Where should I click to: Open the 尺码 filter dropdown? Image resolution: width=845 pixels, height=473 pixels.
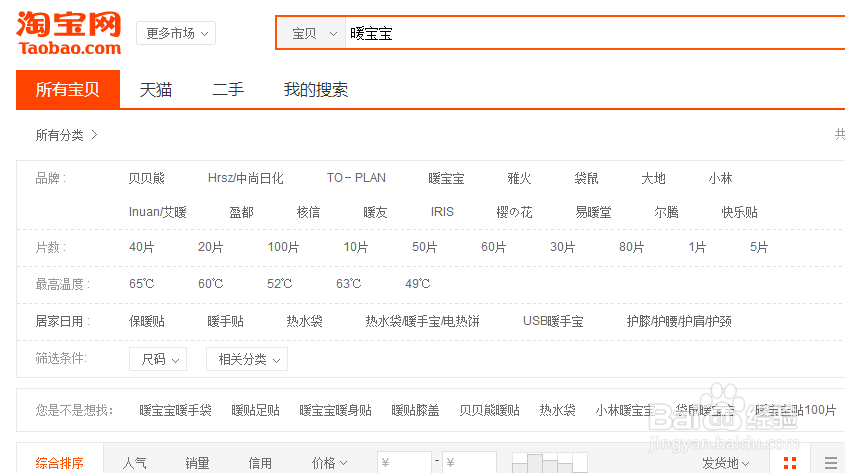(158, 359)
